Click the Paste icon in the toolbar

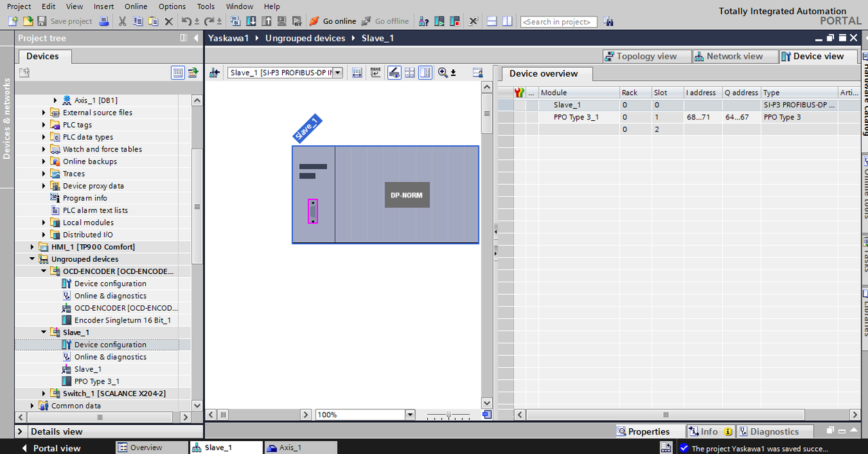(x=153, y=21)
